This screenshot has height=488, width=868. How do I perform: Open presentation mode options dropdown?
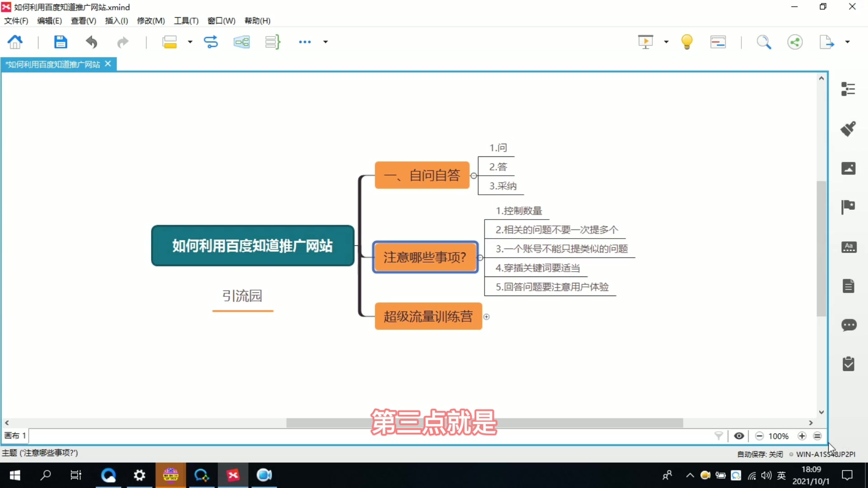coord(666,42)
